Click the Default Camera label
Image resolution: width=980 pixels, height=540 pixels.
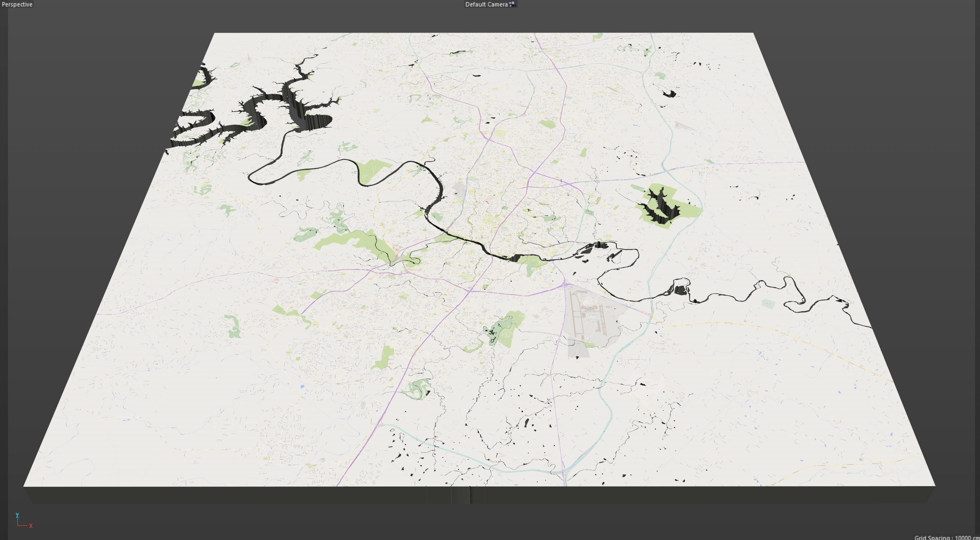[486, 4]
